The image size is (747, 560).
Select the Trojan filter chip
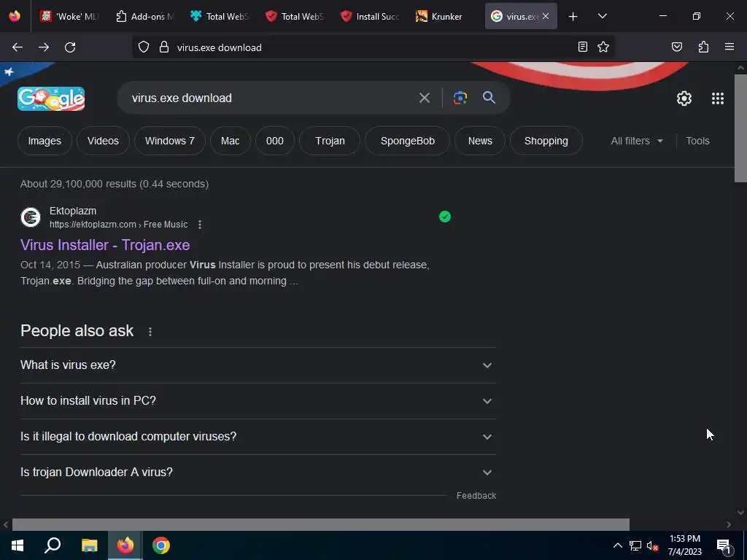pos(330,141)
